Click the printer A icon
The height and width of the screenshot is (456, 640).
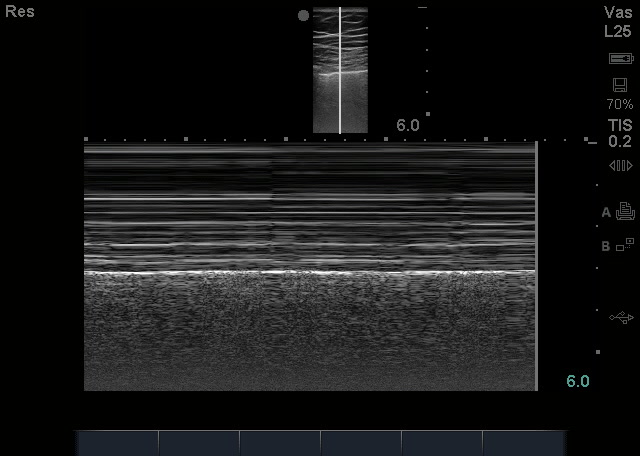point(625,211)
